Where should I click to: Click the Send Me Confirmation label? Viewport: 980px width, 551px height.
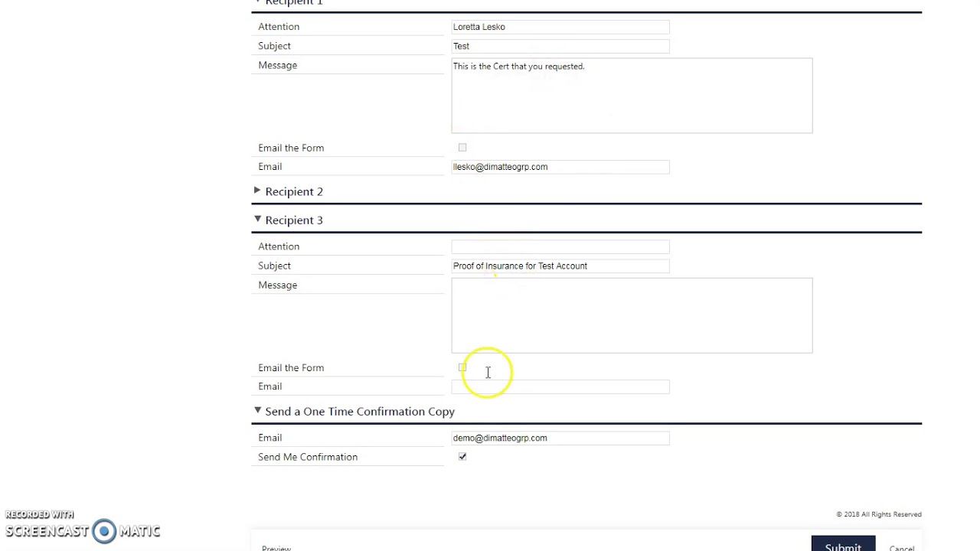point(308,457)
